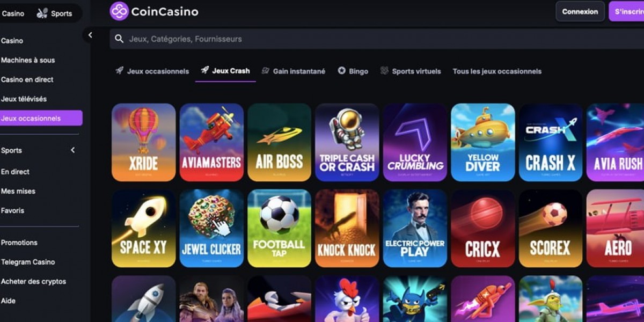Open Tous les jeux occasionnels tab

pyautogui.click(x=497, y=71)
